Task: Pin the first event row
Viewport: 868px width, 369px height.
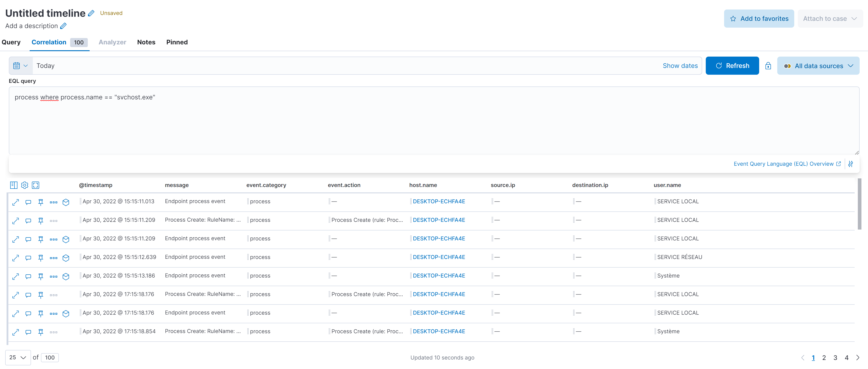Action: (41, 202)
